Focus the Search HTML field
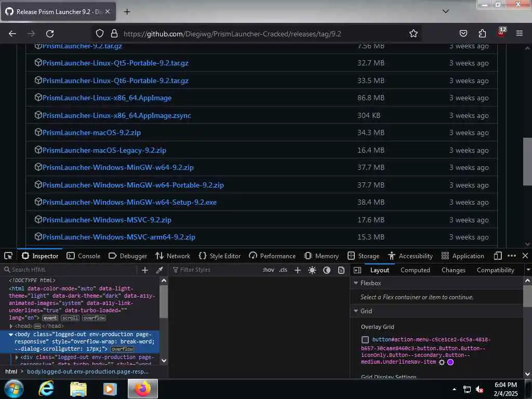The height and width of the screenshot is (399, 532). (70, 270)
